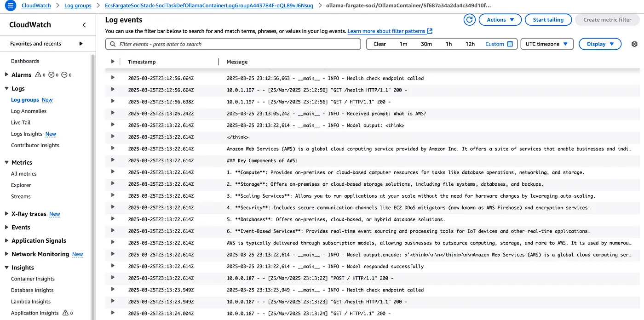Open Logs Insights in the sidebar
The height and width of the screenshot is (320, 644).
(27, 134)
